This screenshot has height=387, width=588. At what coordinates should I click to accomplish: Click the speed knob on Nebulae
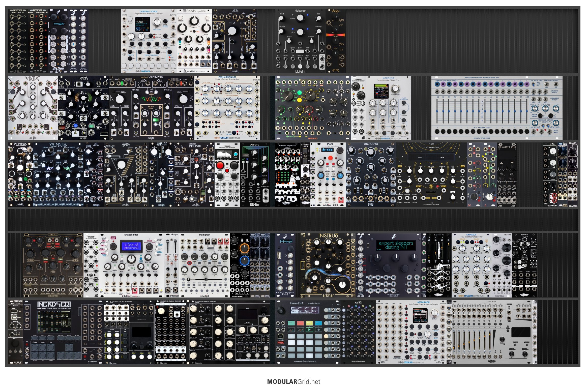[300, 18]
